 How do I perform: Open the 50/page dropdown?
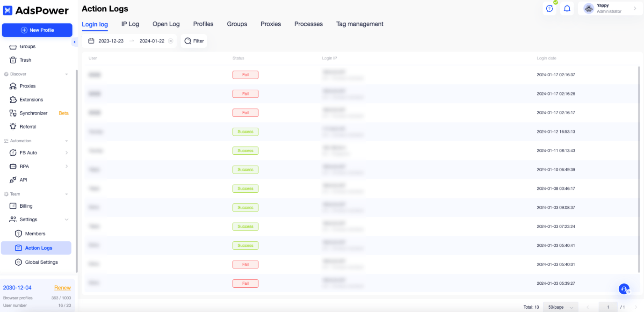click(x=561, y=307)
